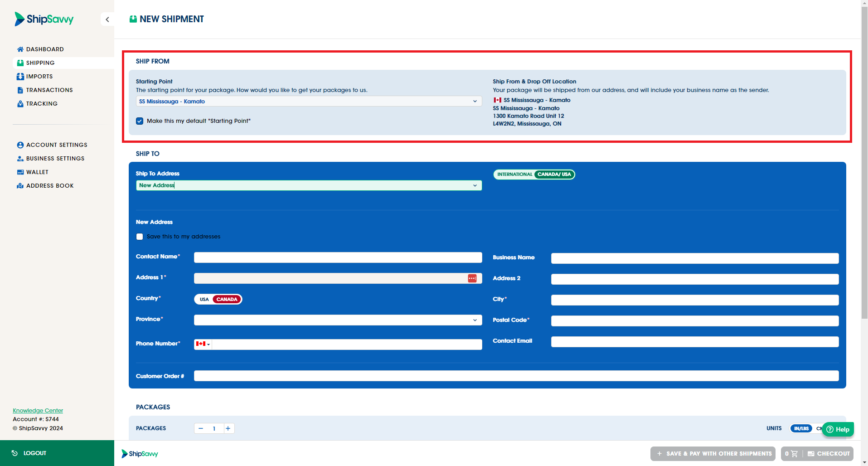Click the plus icon to increase packages
The height and width of the screenshot is (466, 868).
tap(228, 428)
